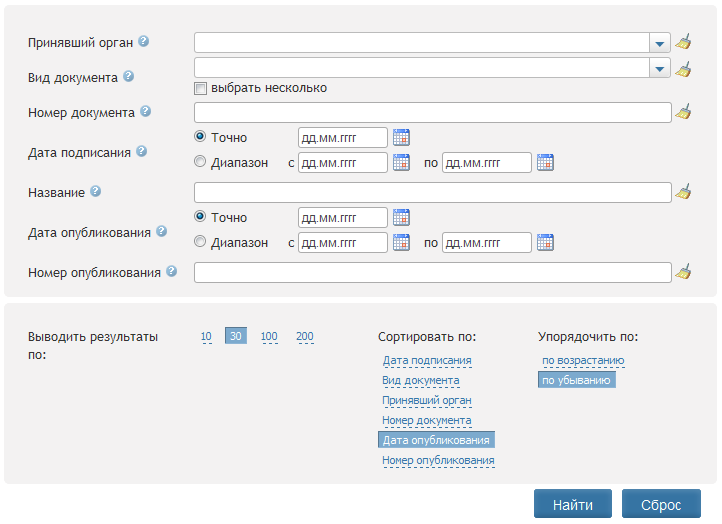Image resolution: width=722 pixels, height=524 pixels.
Task: Expand the Принявший орган dropdown
Action: click(660, 43)
